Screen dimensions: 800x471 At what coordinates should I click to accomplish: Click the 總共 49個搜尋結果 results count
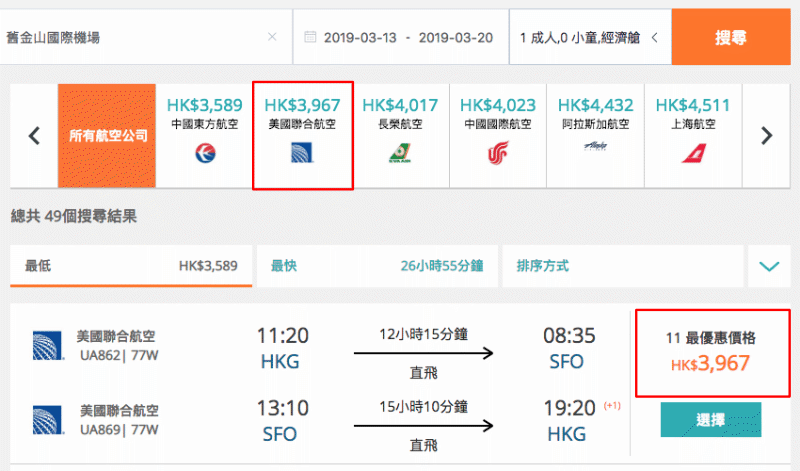tap(74, 216)
